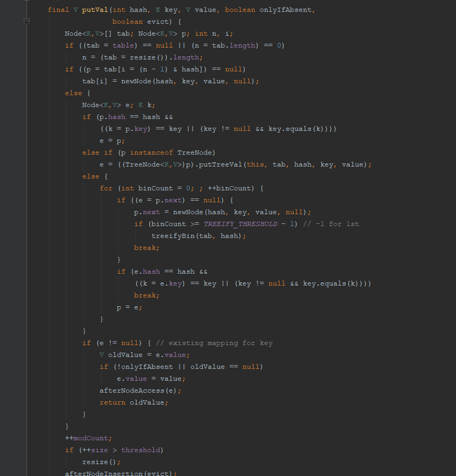
Task: Click the 'V oldValue = e.value' declaration
Action: coord(144,355)
